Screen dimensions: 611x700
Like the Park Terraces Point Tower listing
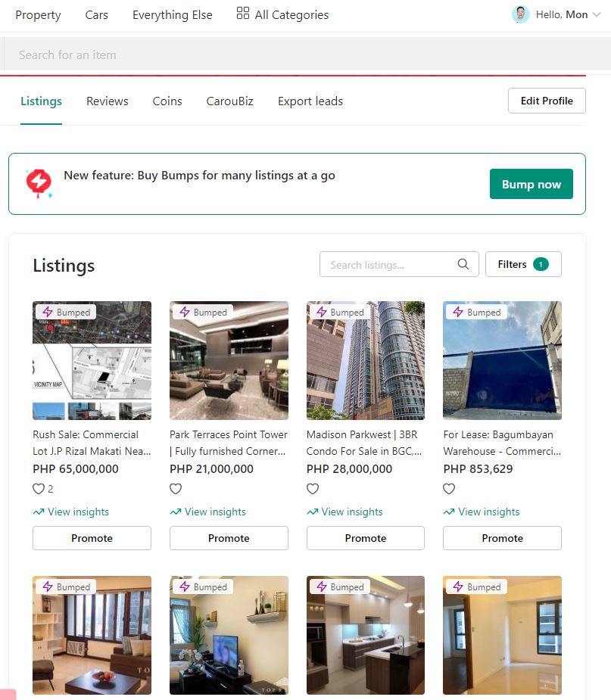(176, 489)
